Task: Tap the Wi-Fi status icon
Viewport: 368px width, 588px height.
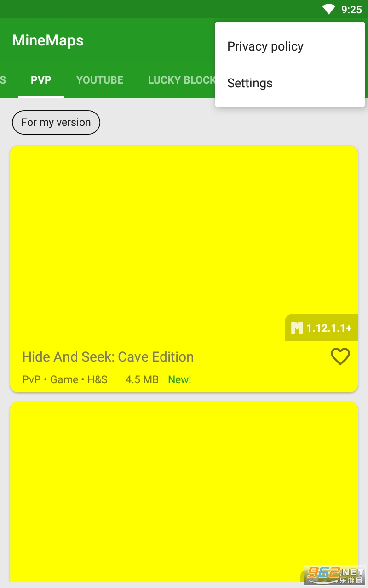Action: 329,9
